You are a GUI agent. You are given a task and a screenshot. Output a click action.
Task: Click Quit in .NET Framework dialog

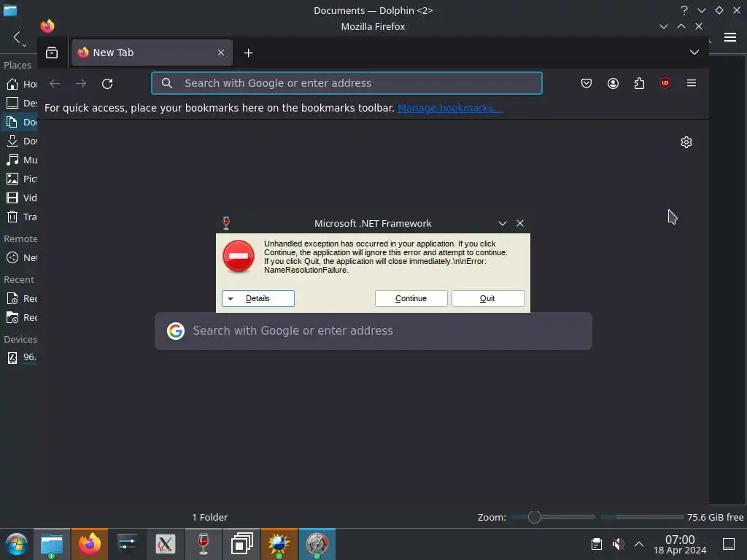click(x=487, y=298)
